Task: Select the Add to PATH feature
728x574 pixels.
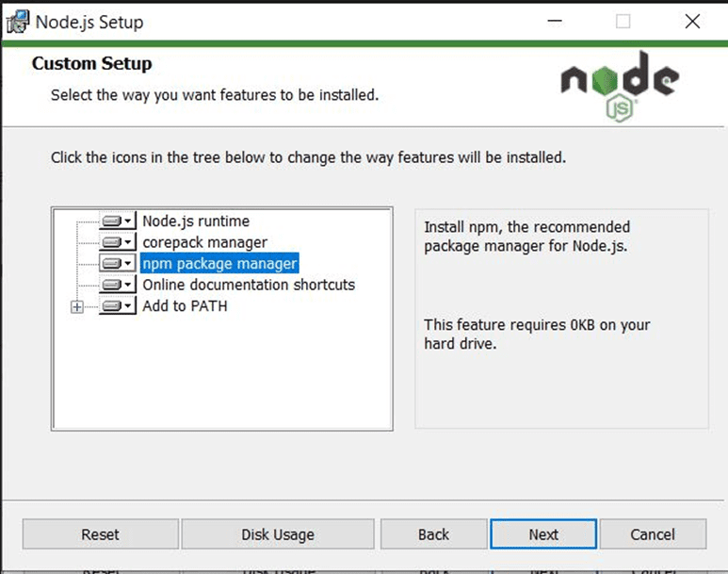Action: pyautogui.click(x=185, y=306)
